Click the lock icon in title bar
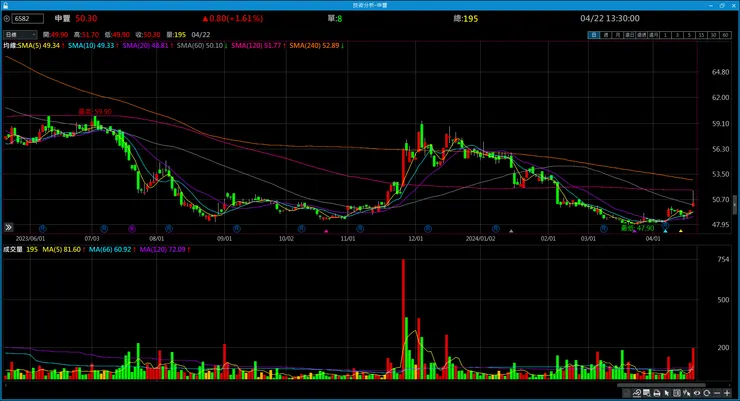Viewport: 740px width, 401px height. click(x=5, y=5)
